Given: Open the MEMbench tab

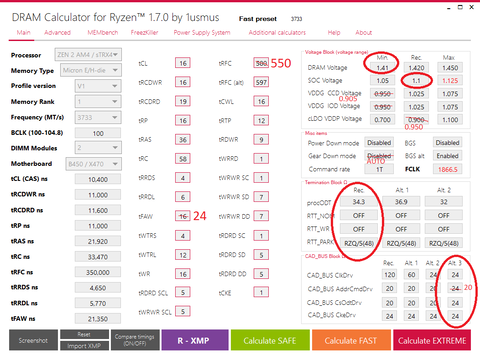Looking at the screenshot, I should pos(103,33).
